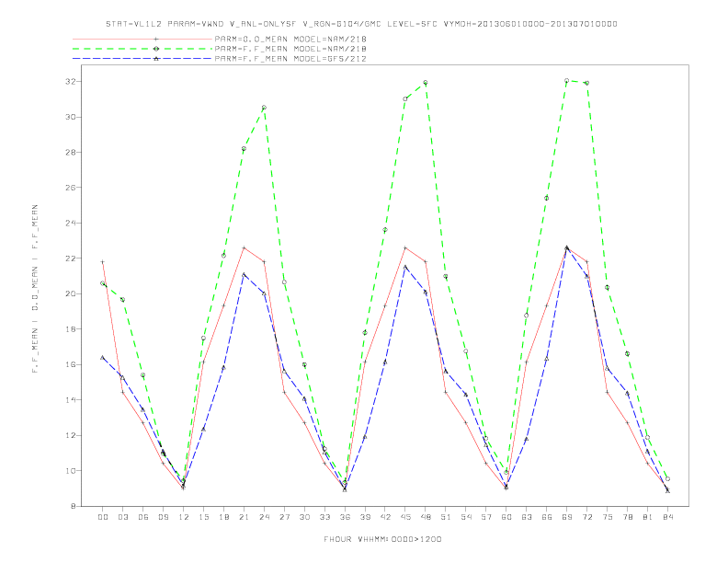728x563 pixels.
Task: Click y-axis tick label 18
Action: pos(71,329)
